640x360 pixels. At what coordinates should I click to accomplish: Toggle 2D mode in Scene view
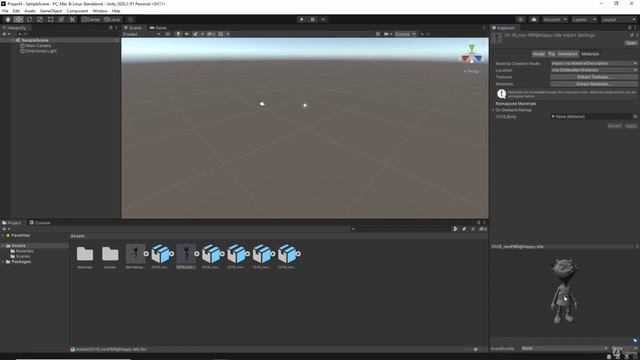pyautogui.click(x=168, y=34)
